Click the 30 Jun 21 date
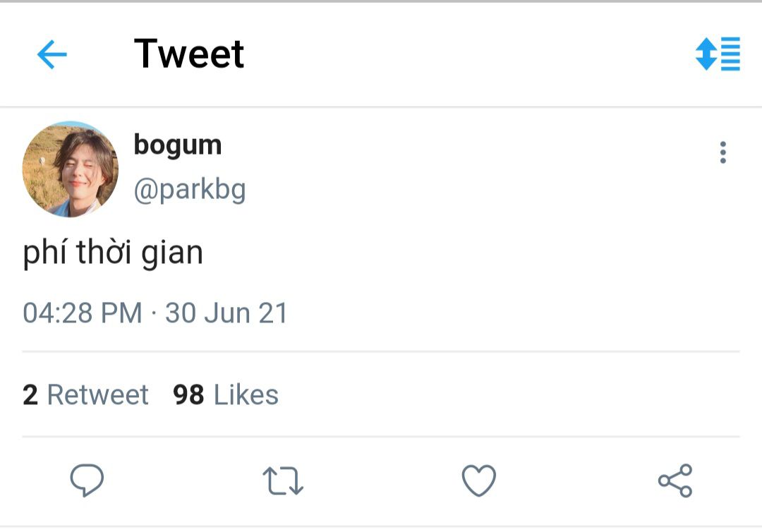The width and height of the screenshot is (762, 532). [x=226, y=313]
